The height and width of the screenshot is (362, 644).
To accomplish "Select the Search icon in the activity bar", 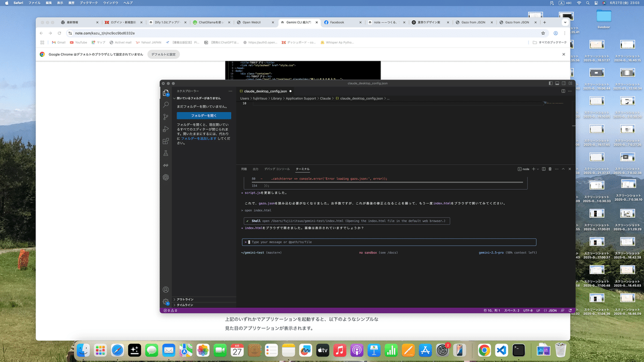I will click(165, 106).
